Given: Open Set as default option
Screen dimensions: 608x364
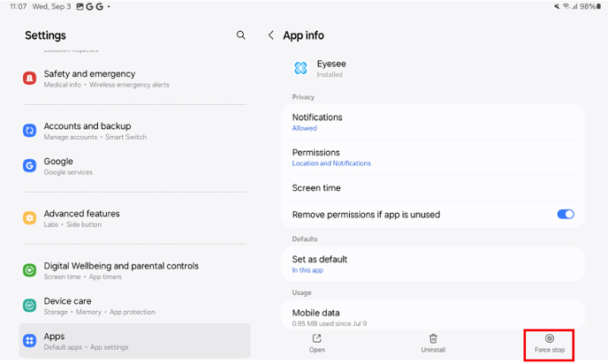Looking at the screenshot, I should 437,263.
